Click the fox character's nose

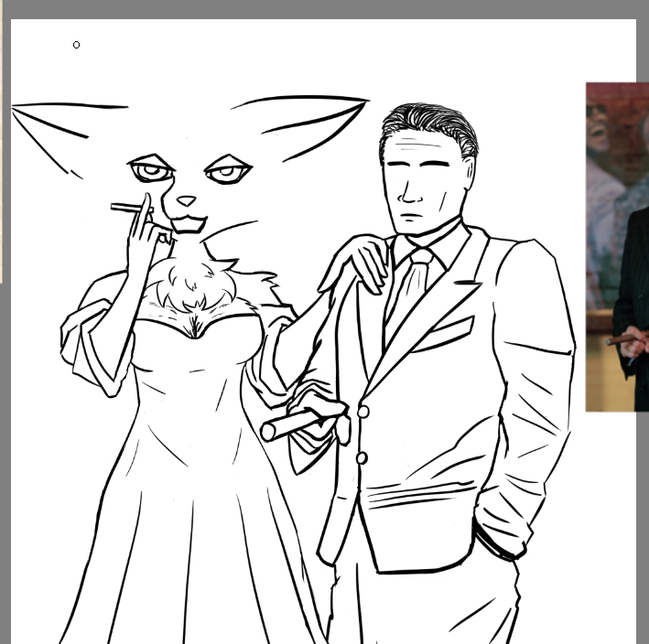187,200
